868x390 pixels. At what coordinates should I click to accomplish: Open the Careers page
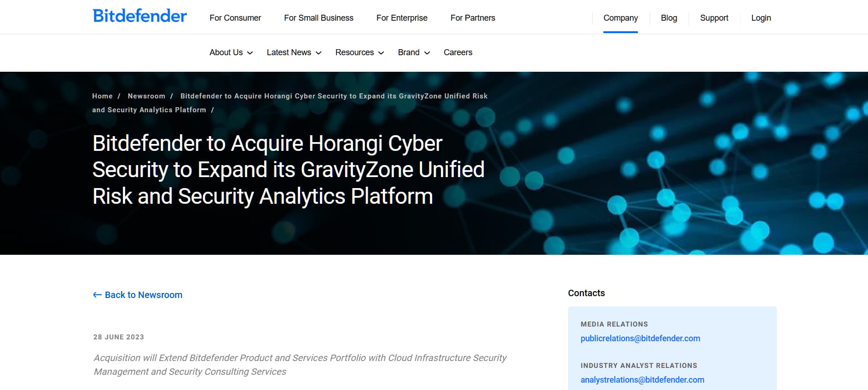[458, 52]
